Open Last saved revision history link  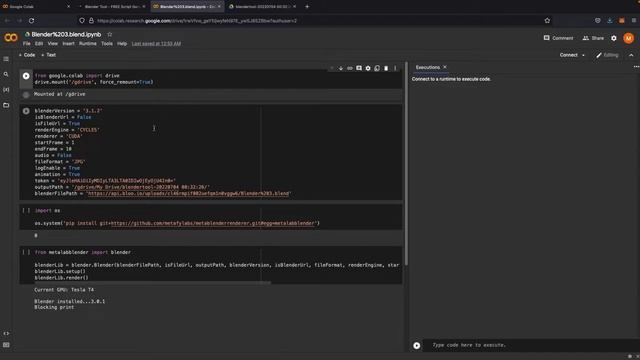pyautogui.click(x=156, y=44)
